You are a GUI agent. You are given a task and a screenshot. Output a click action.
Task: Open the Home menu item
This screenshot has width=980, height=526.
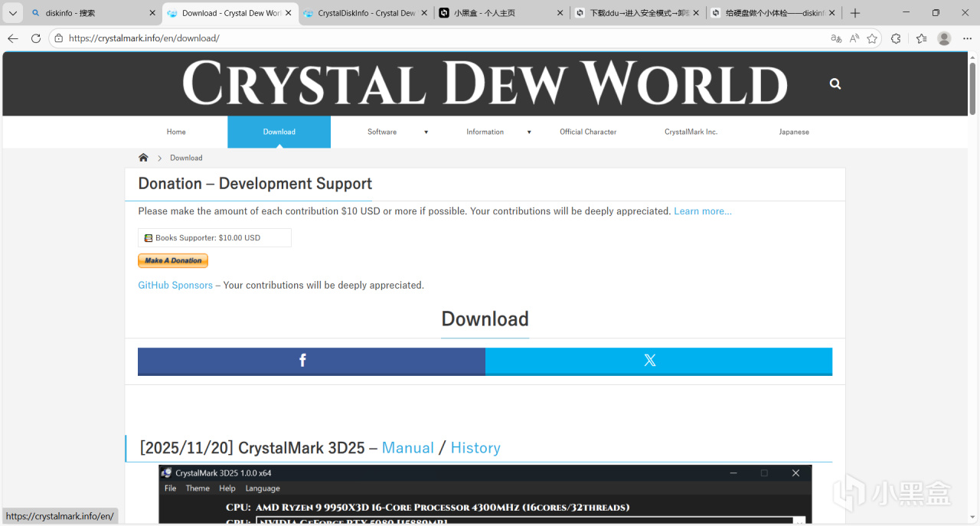(176, 132)
